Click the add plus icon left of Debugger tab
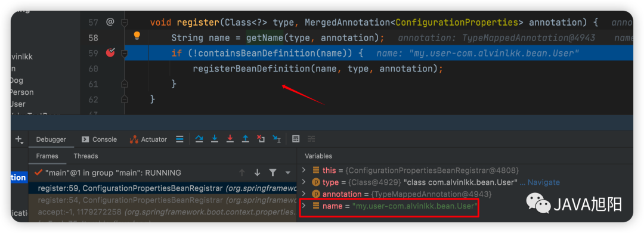Screen dimensions: 644x233 (19, 139)
